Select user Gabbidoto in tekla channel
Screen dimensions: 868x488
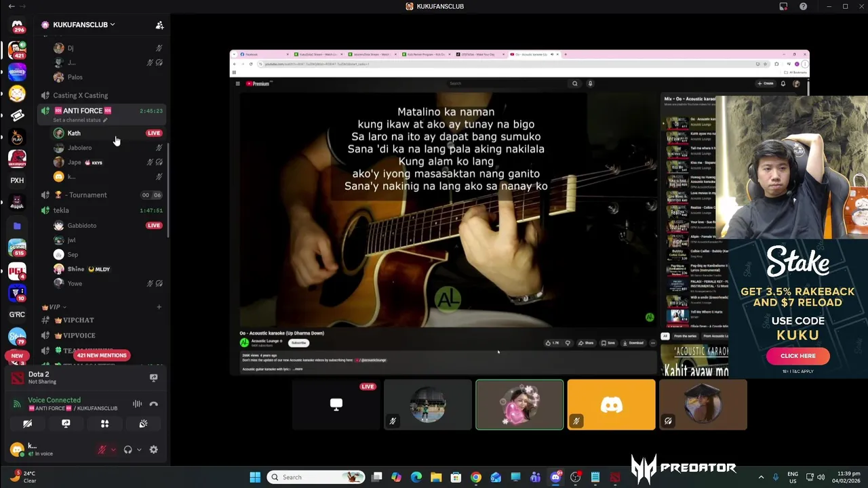click(82, 226)
